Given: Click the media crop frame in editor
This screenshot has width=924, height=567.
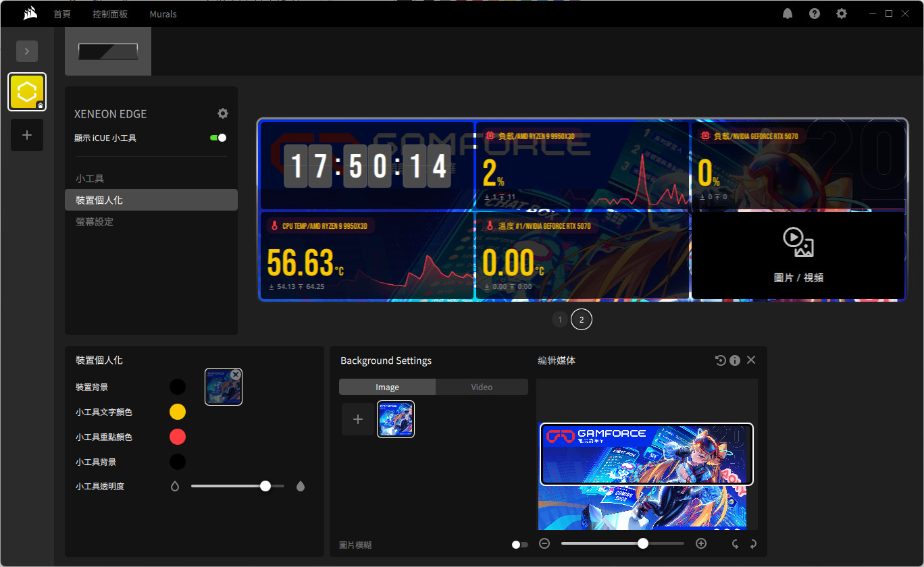Looking at the screenshot, I should pos(646,454).
